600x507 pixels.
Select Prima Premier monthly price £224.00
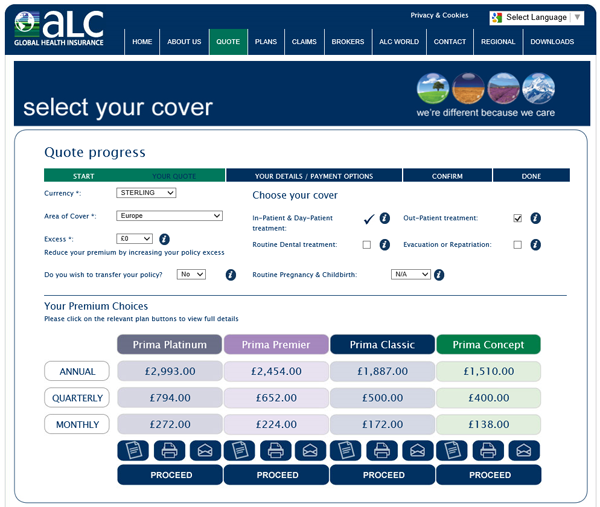[276, 424]
